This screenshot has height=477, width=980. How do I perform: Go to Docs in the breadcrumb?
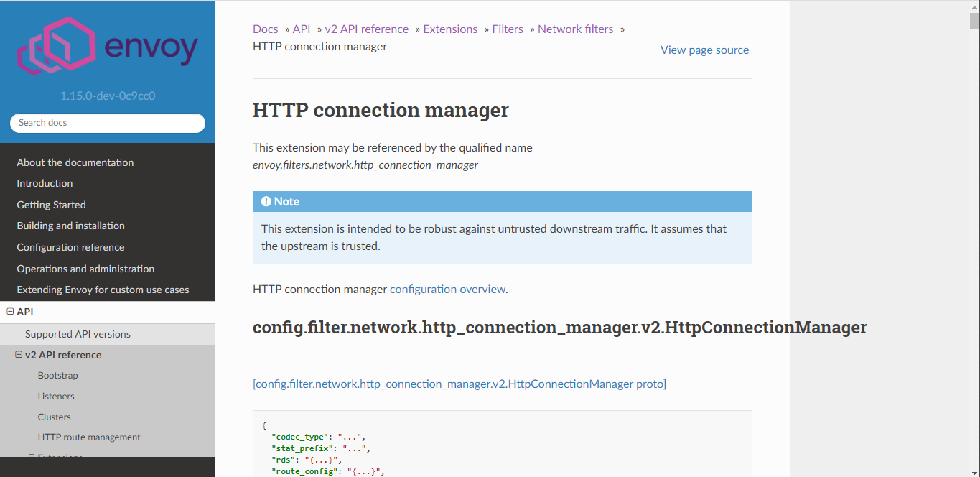(265, 29)
